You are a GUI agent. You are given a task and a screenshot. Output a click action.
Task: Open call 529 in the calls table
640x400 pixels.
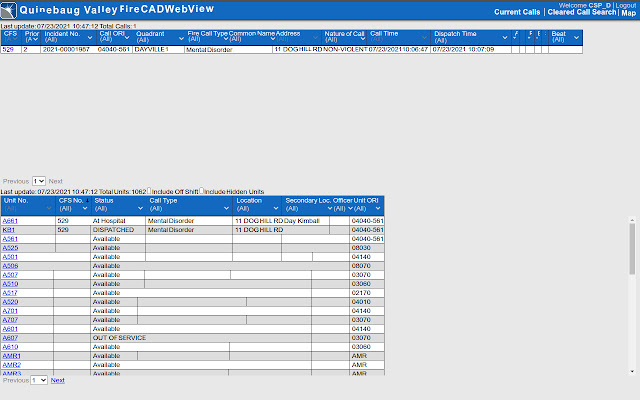coord(8,49)
